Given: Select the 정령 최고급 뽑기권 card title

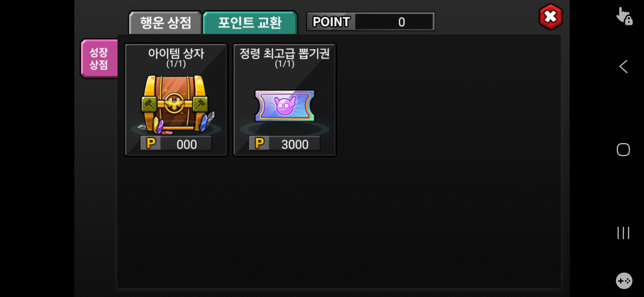Looking at the screenshot, I should pyautogui.click(x=285, y=53).
